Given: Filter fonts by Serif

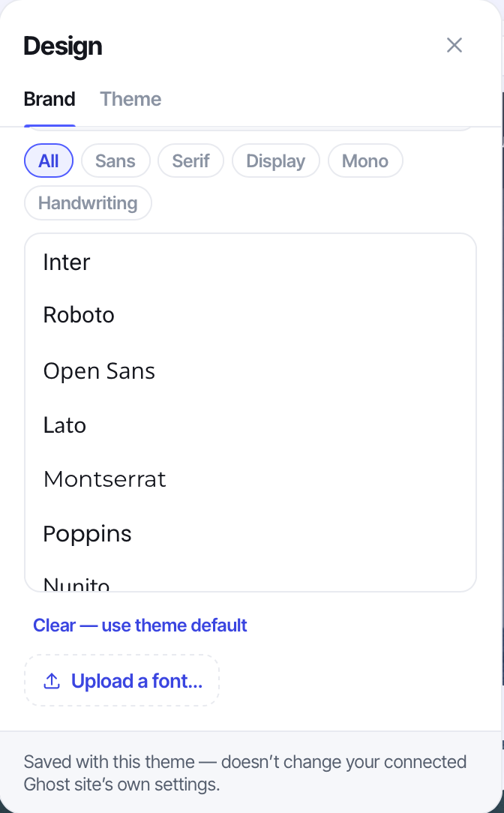Looking at the screenshot, I should [190, 160].
